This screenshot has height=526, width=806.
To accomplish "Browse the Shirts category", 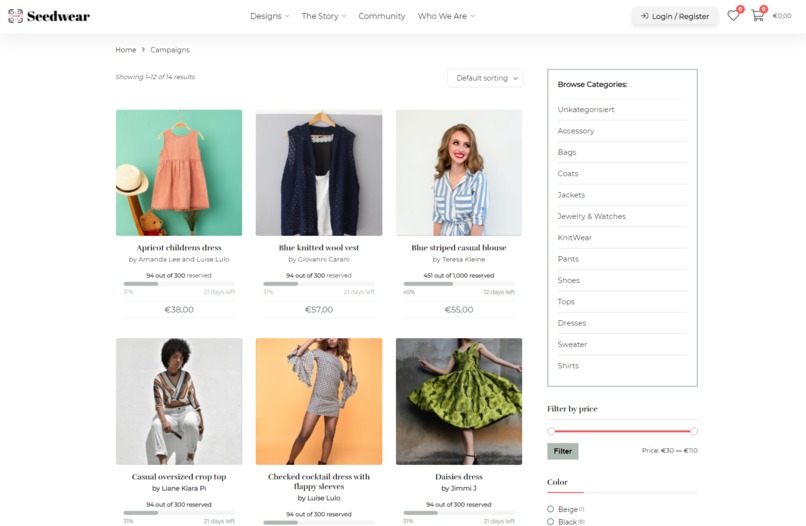I will click(x=568, y=366).
